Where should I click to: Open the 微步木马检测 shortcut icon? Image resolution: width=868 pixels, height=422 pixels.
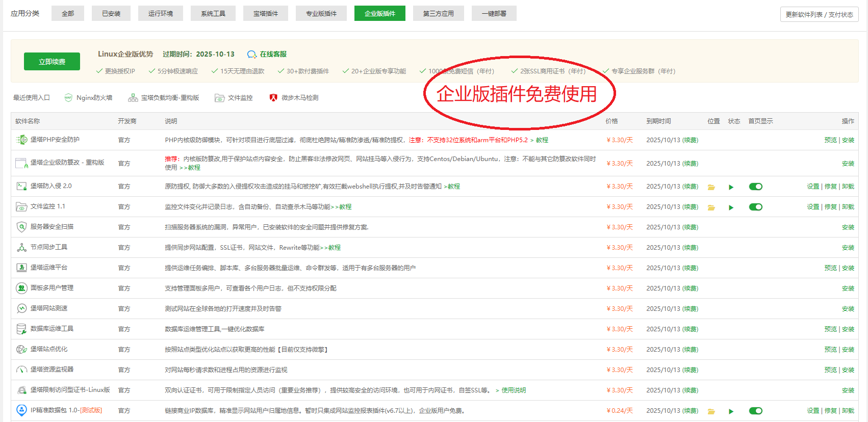[x=273, y=98]
